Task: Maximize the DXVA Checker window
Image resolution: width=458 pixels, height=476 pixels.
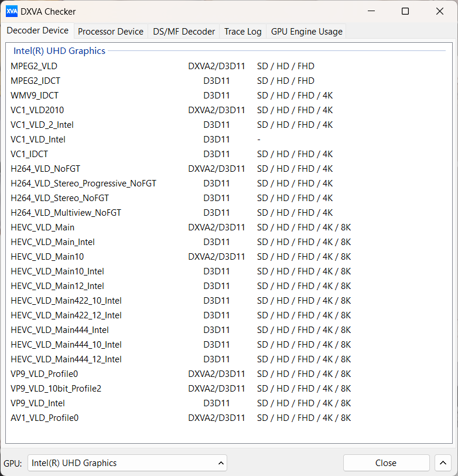Action: pyautogui.click(x=405, y=11)
